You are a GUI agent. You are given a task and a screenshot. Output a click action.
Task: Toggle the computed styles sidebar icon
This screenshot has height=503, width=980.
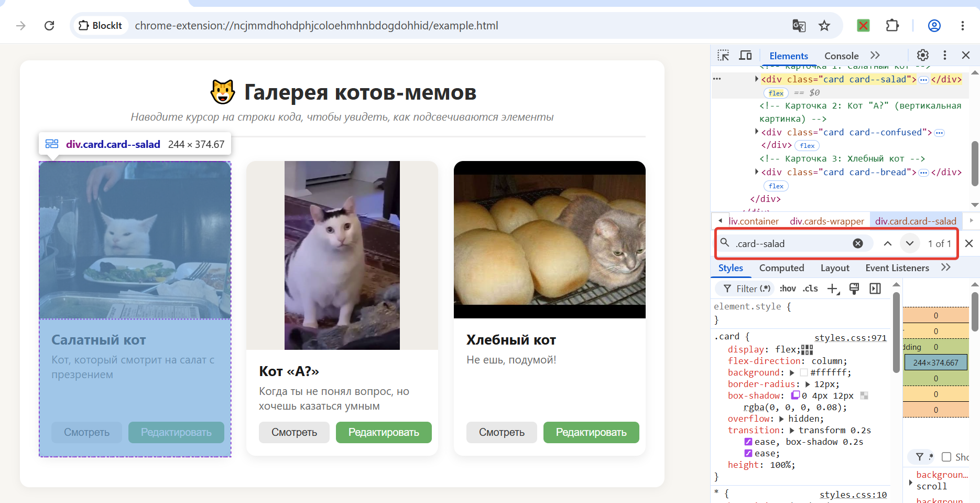pos(875,288)
